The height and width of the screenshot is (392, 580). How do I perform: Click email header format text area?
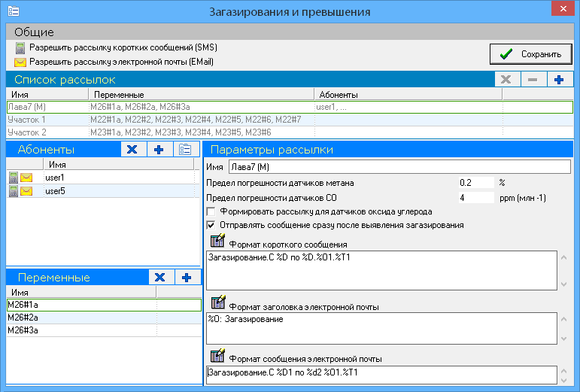pyautogui.click(x=381, y=328)
